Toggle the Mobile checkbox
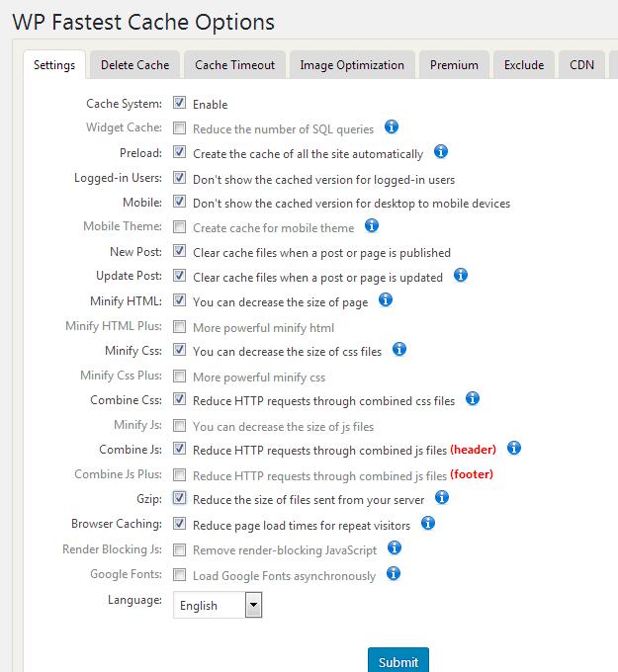The width and height of the screenshot is (618, 672). 179,202
